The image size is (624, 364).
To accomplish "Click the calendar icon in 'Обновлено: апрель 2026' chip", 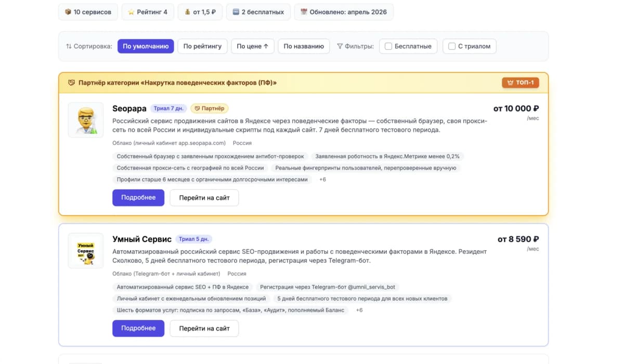I will point(304,12).
